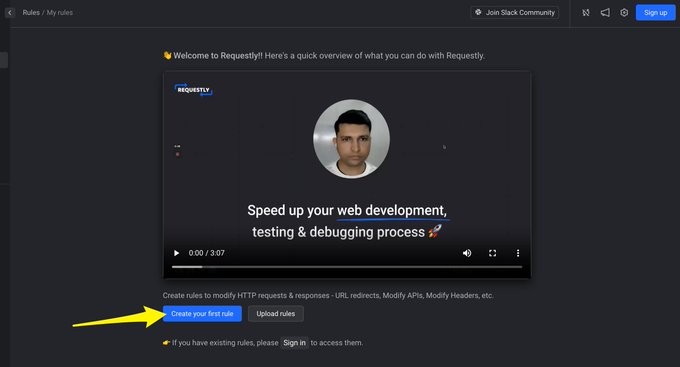Click the Welcome to Requestly heading text
This screenshot has width=680, height=367.
click(x=324, y=56)
